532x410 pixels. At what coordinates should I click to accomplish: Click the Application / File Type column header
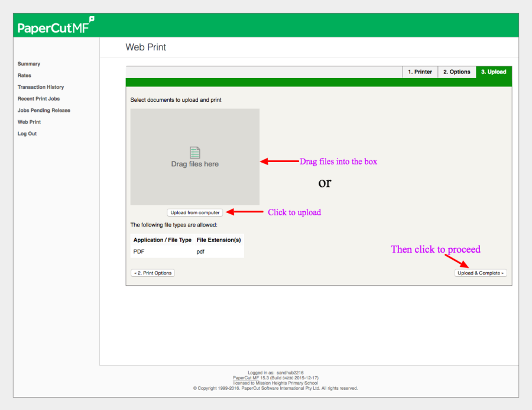[163, 240]
